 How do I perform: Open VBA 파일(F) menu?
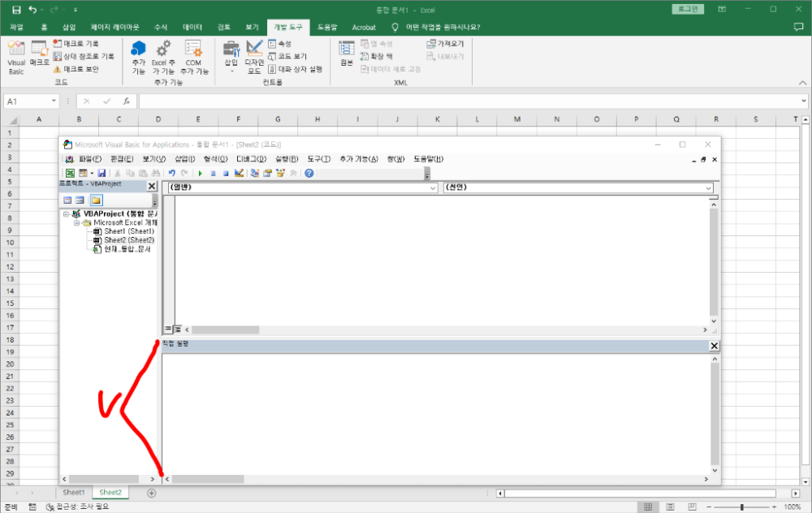[90, 159]
